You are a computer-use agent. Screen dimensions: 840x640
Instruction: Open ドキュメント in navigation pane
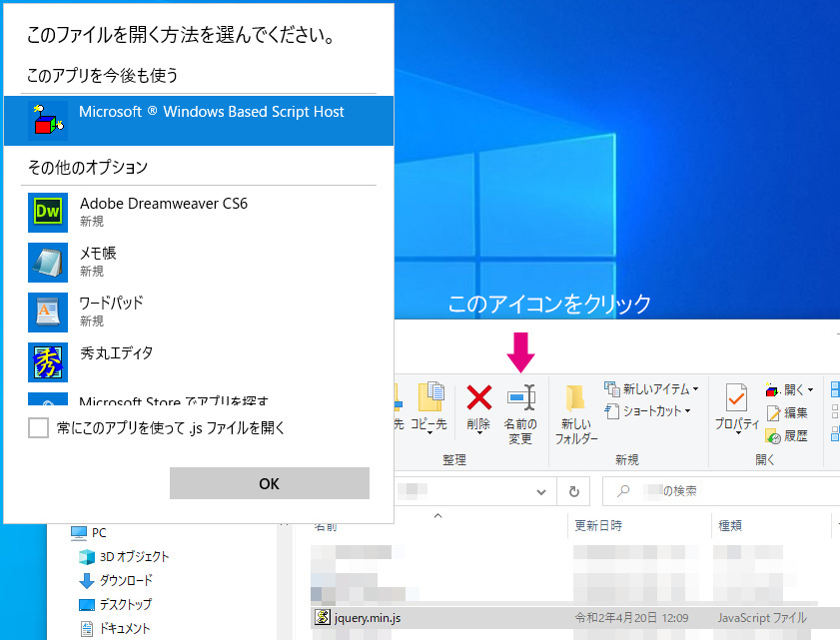coord(115,629)
